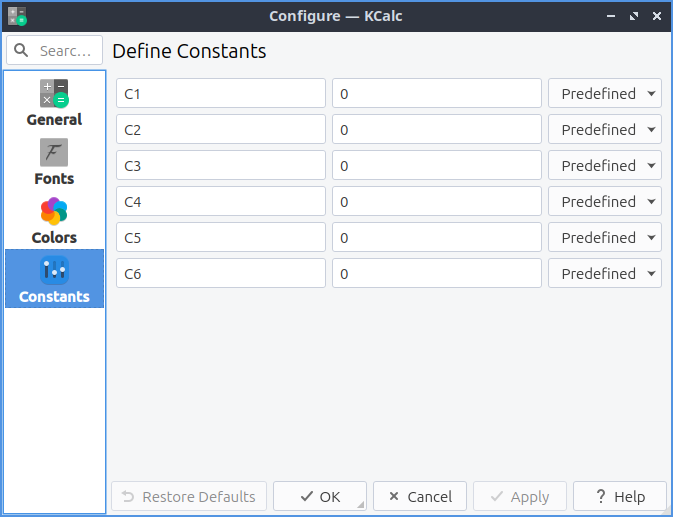The width and height of the screenshot is (673, 517).
Task: Open the Predefined dropdown for C4
Action: (x=604, y=201)
